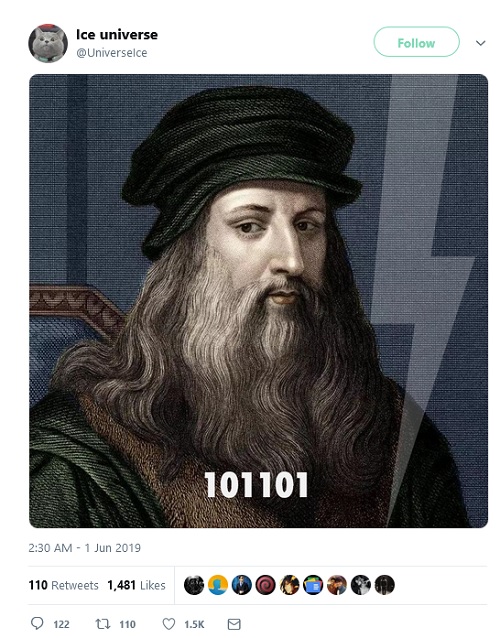Screen dimensions: 500x638
Task: Click the yellow liker avatar
Action: [218, 585]
